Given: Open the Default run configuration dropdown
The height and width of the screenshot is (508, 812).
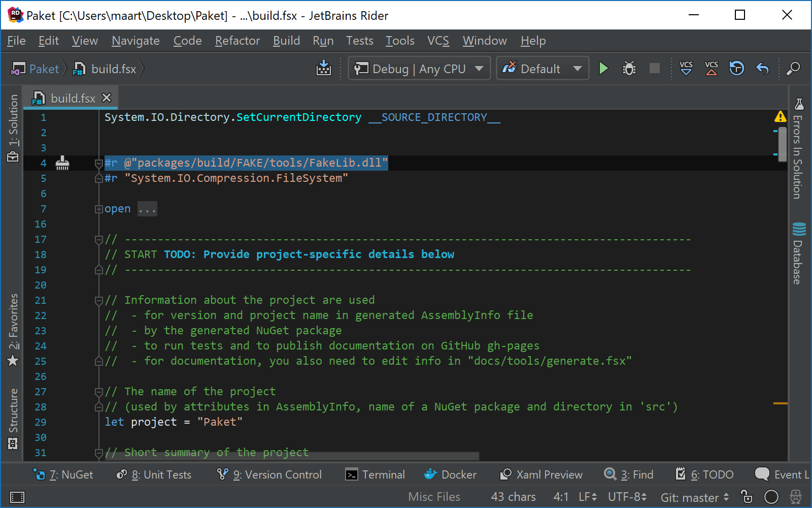Looking at the screenshot, I should pyautogui.click(x=543, y=68).
